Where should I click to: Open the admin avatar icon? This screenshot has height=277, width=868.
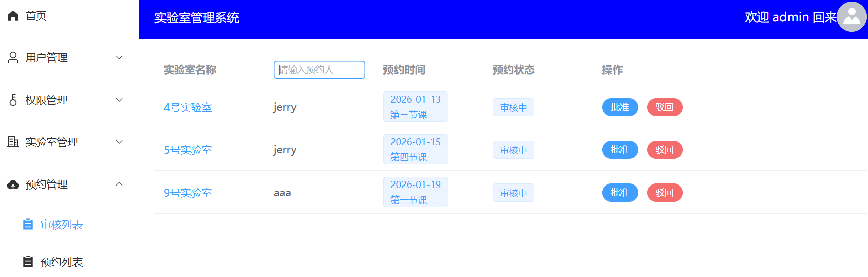coord(851,17)
